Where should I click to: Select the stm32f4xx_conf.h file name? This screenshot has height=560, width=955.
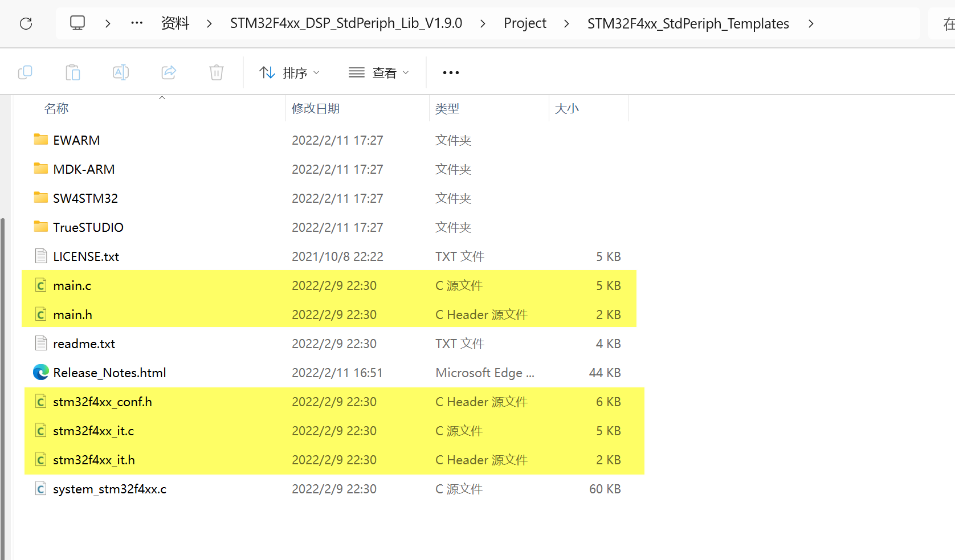tap(103, 402)
